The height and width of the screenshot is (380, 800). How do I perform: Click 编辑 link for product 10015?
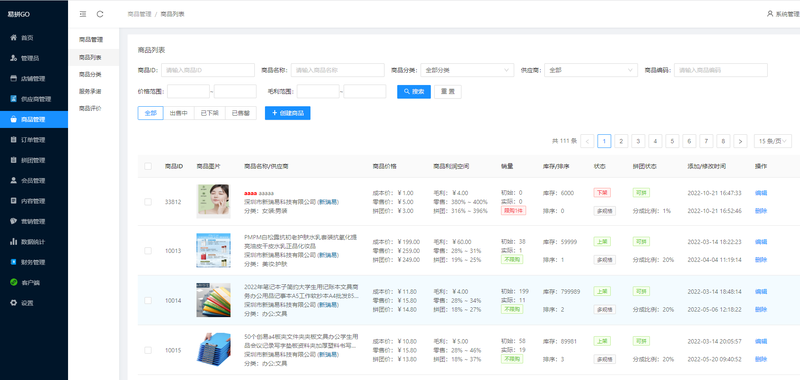pyautogui.click(x=761, y=341)
